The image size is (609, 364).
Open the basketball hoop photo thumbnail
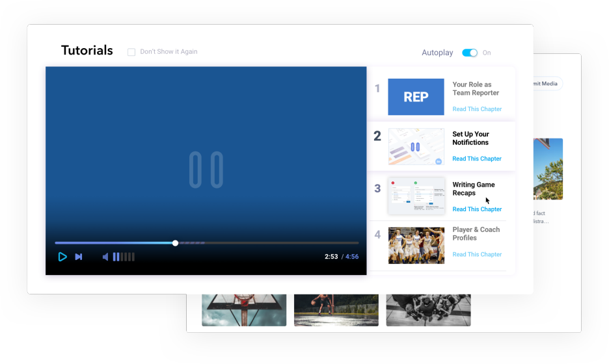click(x=243, y=309)
